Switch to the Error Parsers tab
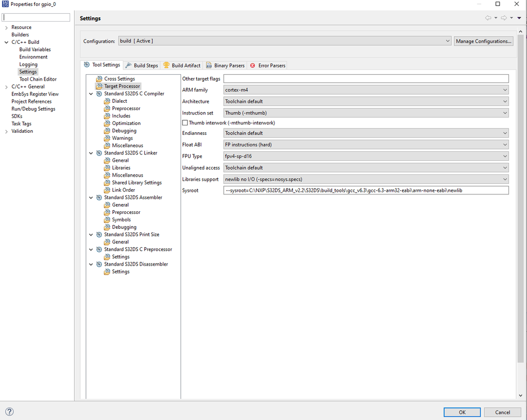 tap(267, 65)
